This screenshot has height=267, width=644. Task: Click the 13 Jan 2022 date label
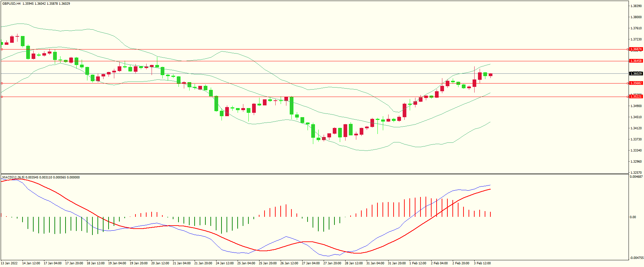[9, 263]
